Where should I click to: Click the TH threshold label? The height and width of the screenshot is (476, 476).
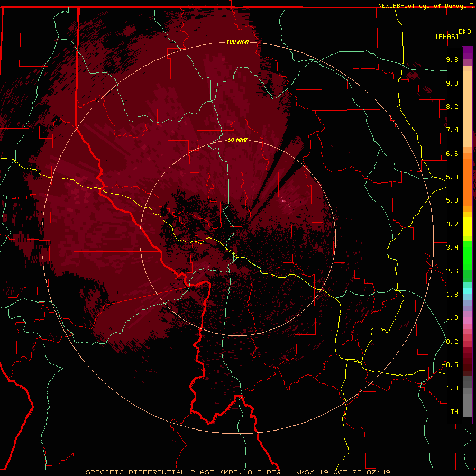454,412
